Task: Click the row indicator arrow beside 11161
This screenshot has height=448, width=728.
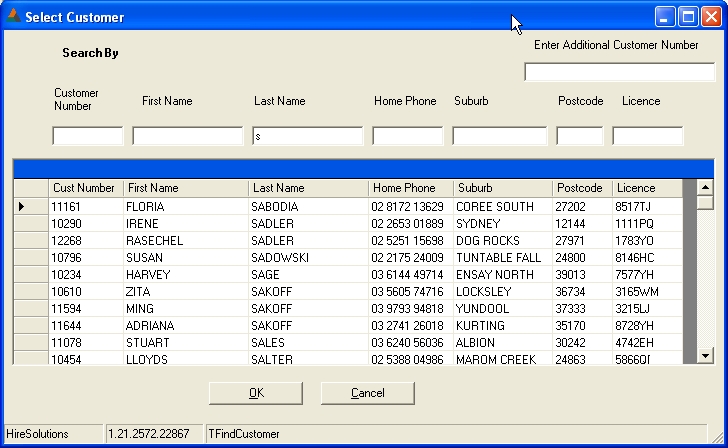Action: [21, 207]
